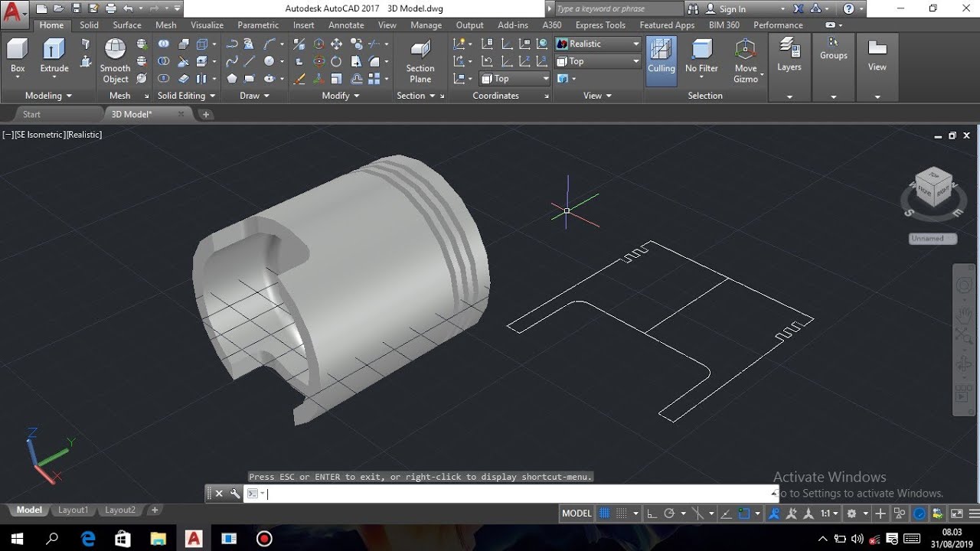Image resolution: width=980 pixels, height=551 pixels.
Task: Click the keyword search box
Action: pyautogui.click(x=618, y=9)
